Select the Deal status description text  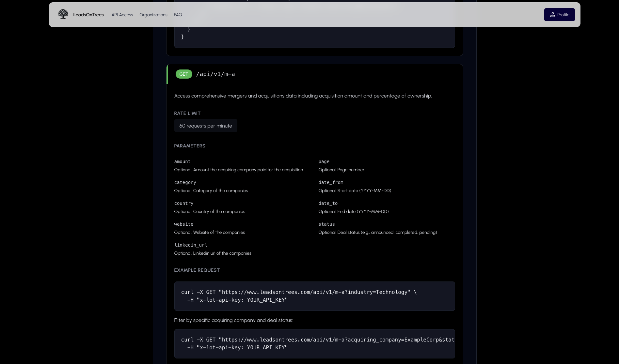pos(378,232)
